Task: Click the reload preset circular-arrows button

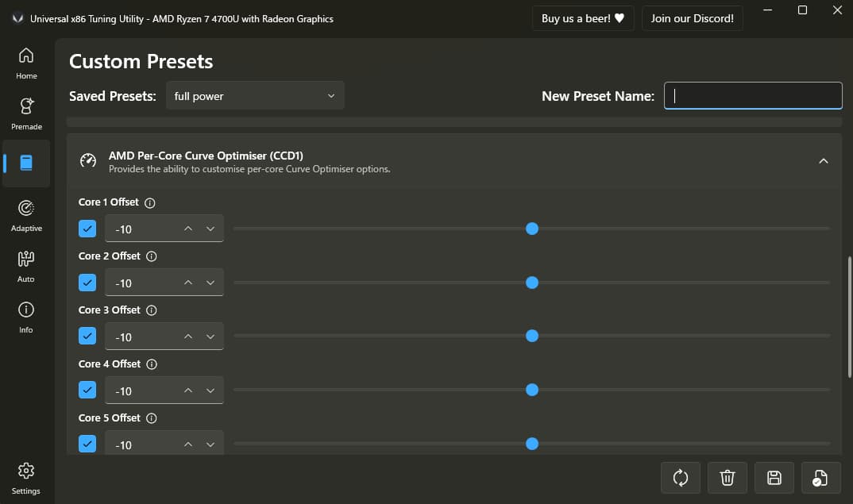Action: [x=681, y=478]
